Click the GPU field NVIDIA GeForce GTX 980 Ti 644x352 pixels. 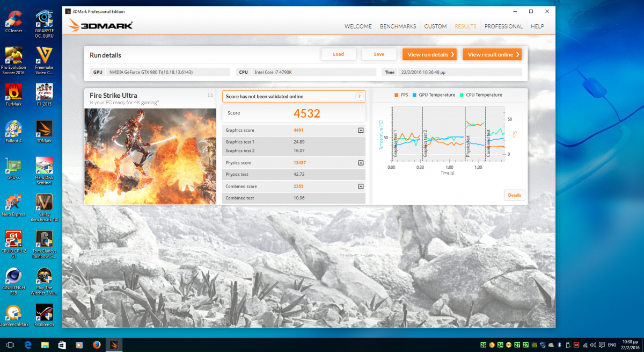pyautogui.click(x=169, y=72)
